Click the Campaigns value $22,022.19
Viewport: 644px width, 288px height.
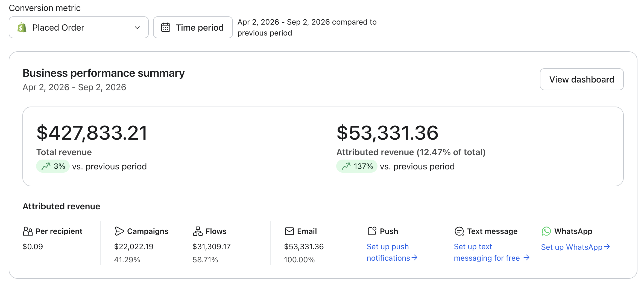pyautogui.click(x=134, y=246)
